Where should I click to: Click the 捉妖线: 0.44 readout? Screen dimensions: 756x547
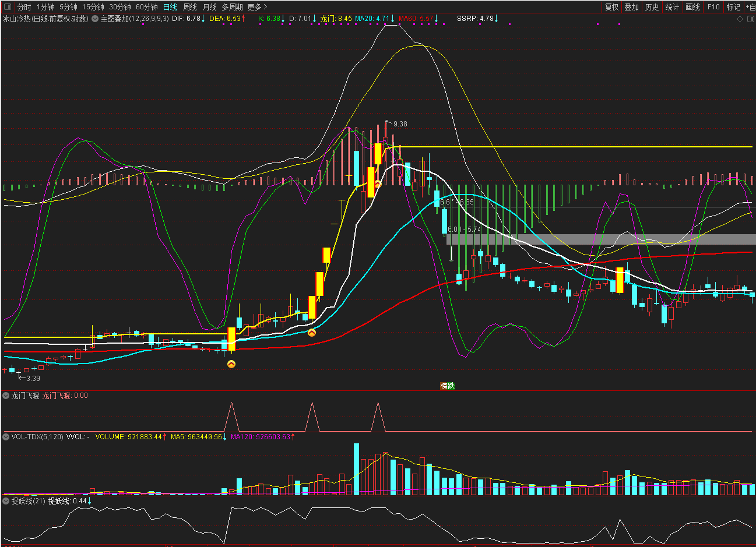(67, 501)
